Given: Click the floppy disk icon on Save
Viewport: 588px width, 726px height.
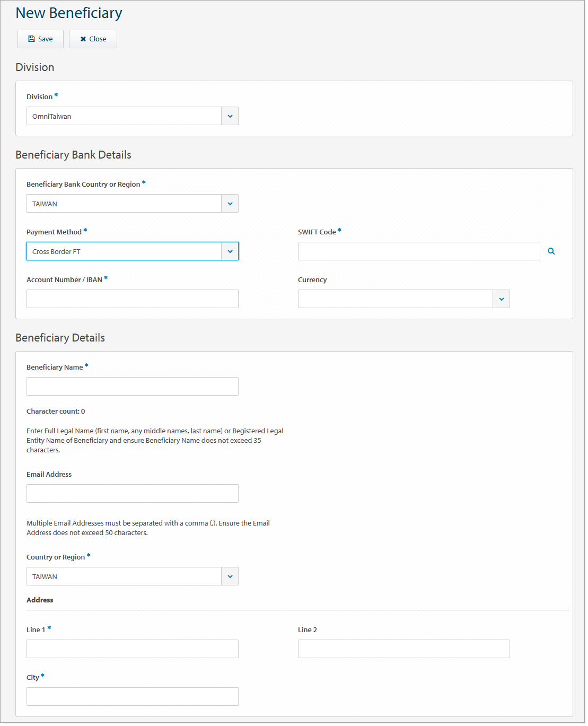Looking at the screenshot, I should 31,39.
